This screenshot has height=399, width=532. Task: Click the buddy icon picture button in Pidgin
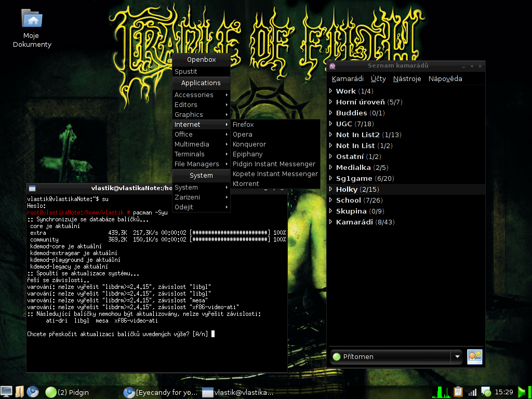(474, 356)
